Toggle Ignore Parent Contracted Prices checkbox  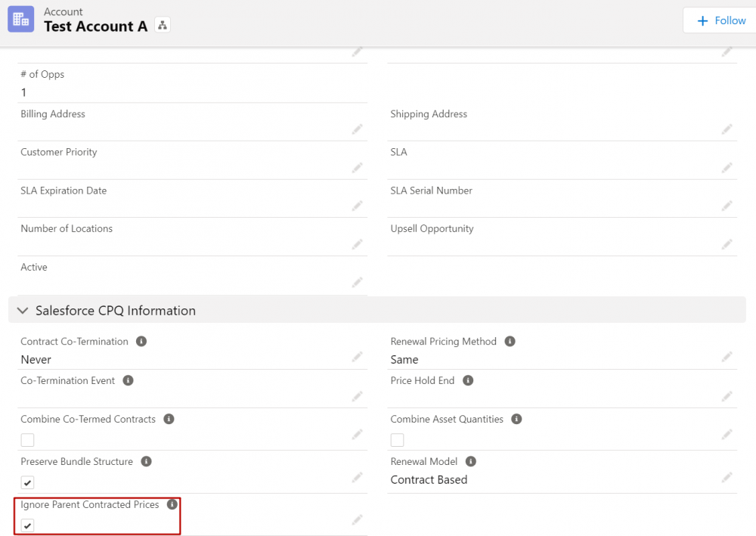(27, 525)
